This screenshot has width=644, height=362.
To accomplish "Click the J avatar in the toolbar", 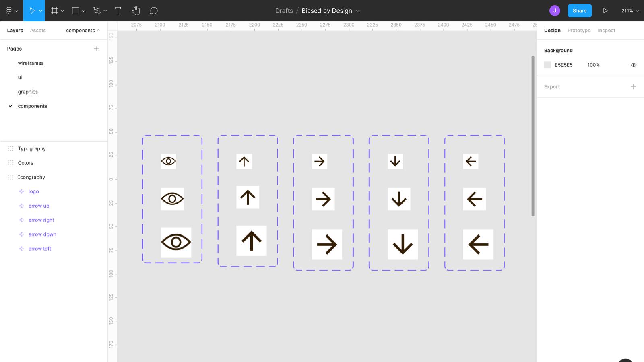I will pos(555,10).
